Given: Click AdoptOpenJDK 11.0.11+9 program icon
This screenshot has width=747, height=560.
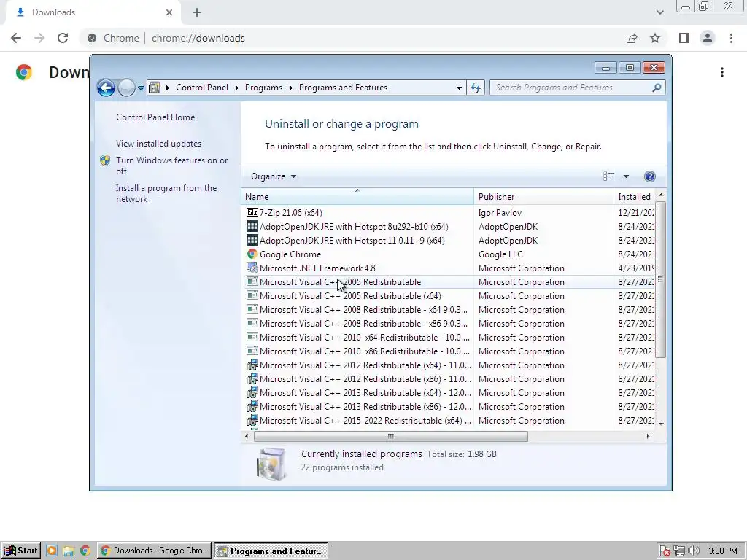Looking at the screenshot, I should tap(252, 240).
